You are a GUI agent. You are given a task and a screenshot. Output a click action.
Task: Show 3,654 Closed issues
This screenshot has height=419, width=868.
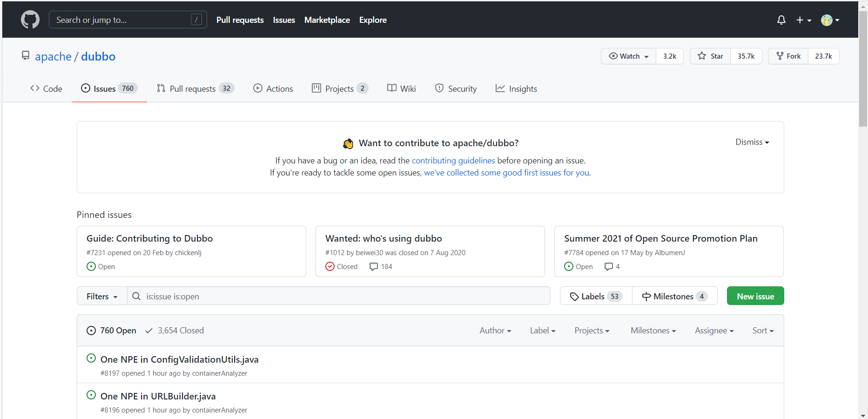(x=175, y=331)
